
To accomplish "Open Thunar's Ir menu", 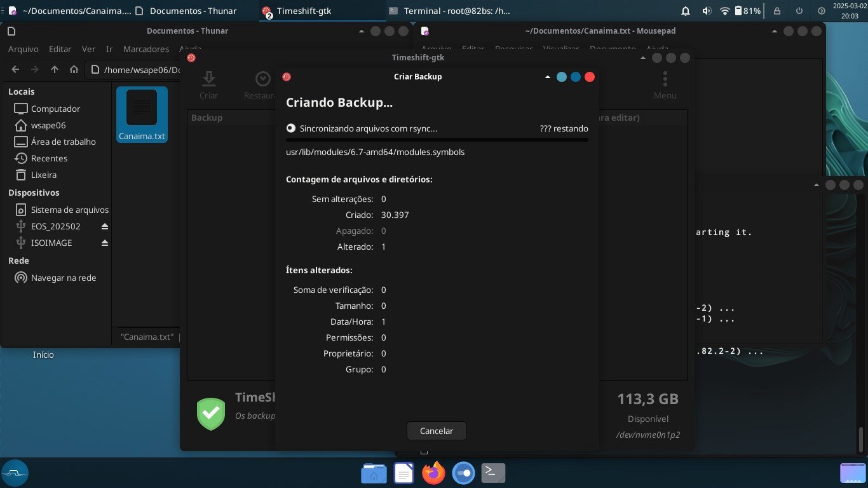I will (109, 49).
